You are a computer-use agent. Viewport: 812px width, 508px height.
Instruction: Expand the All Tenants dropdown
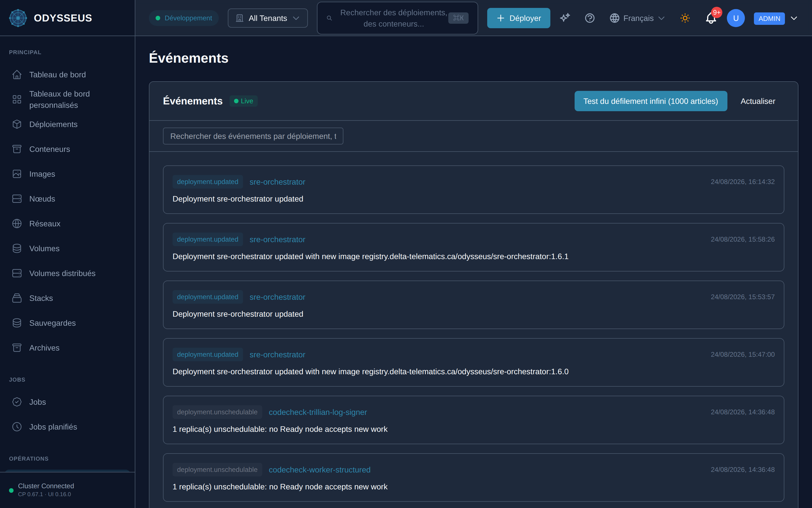(x=267, y=18)
